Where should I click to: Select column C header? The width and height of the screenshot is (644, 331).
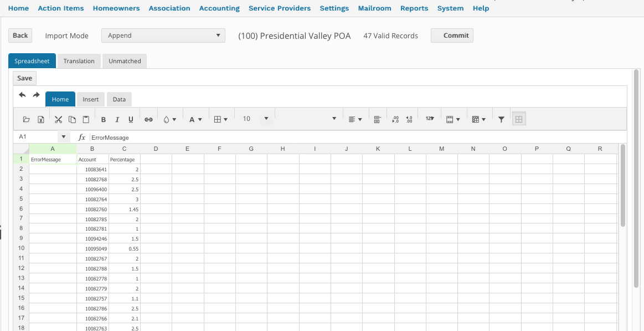125,149
